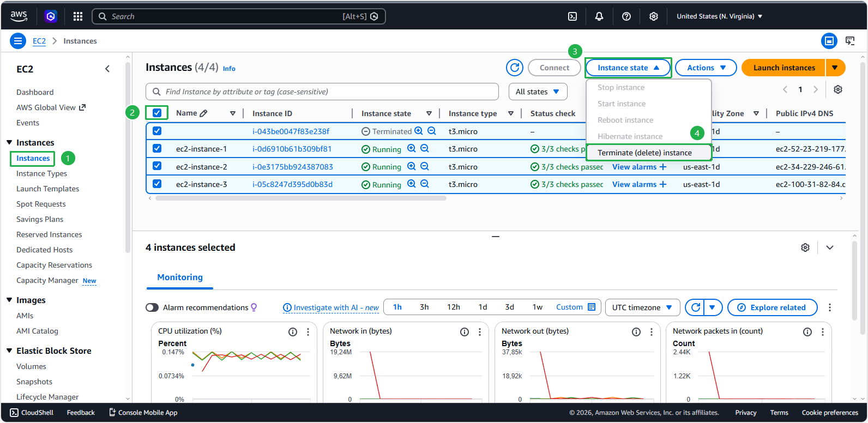This screenshot has width=868, height=423.
Task: Click the CPU utilization info icon
Action: point(293,332)
